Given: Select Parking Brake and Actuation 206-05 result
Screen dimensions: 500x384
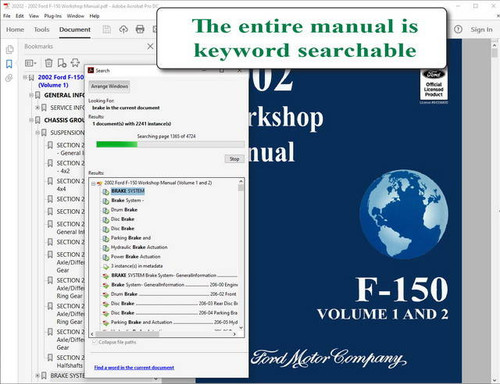Looking at the screenshot, I should 174,322.
